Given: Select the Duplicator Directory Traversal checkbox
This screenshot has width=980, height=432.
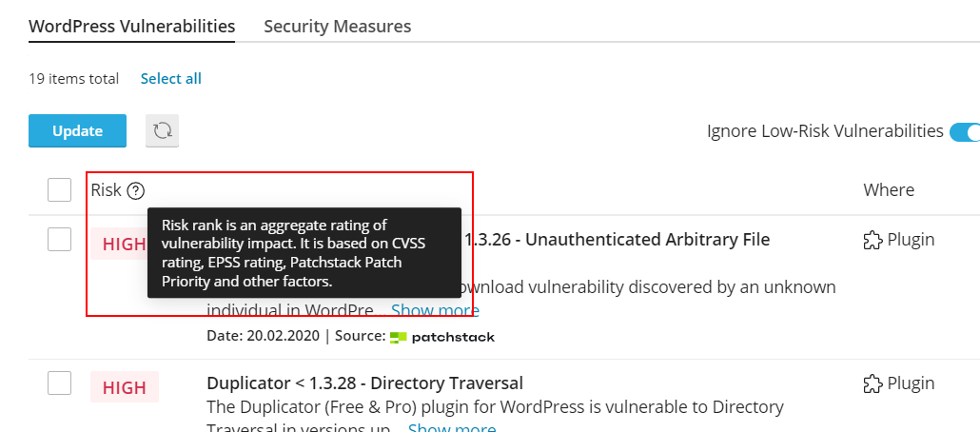Looking at the screenshot, I should 60,383.
